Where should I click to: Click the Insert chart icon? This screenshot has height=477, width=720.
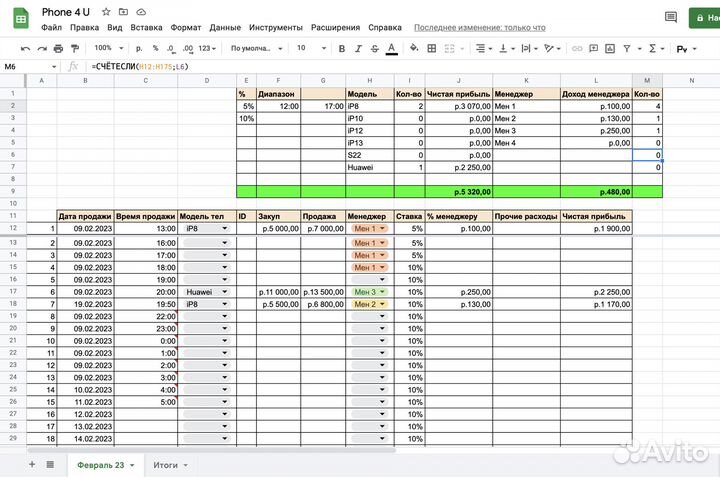610,48
